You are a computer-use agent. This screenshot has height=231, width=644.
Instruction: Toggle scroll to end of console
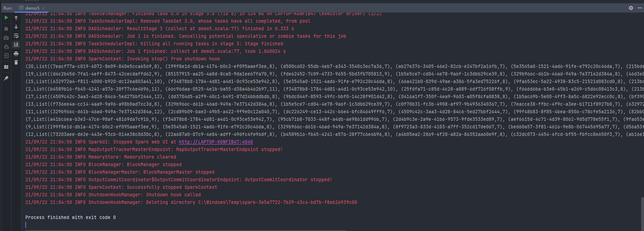click(x=16, y=45)
